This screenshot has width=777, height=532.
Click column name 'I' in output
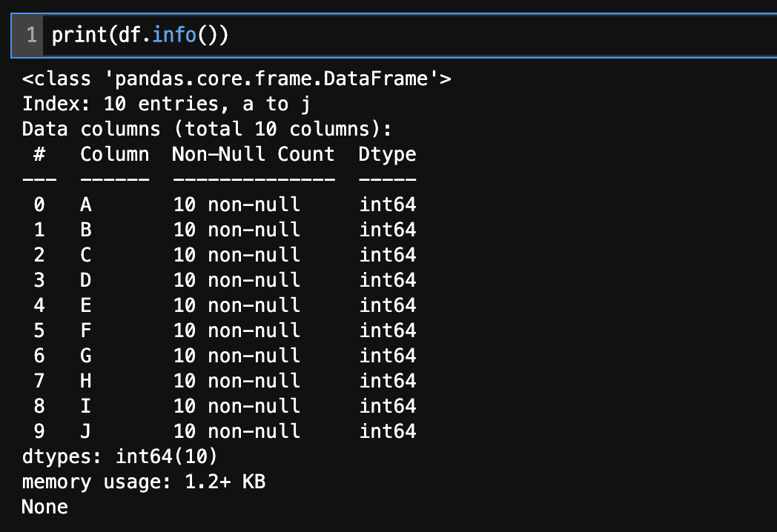[86, 406]
